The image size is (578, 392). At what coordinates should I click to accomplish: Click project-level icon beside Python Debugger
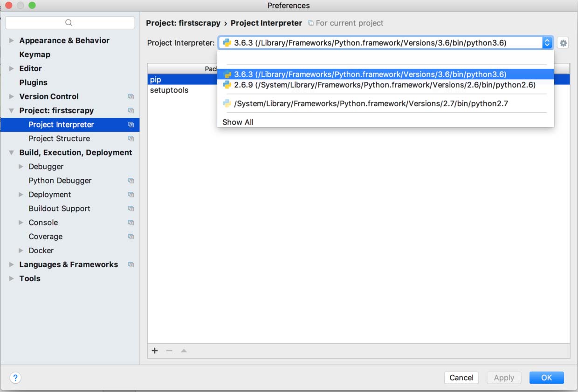coord(131,181)
